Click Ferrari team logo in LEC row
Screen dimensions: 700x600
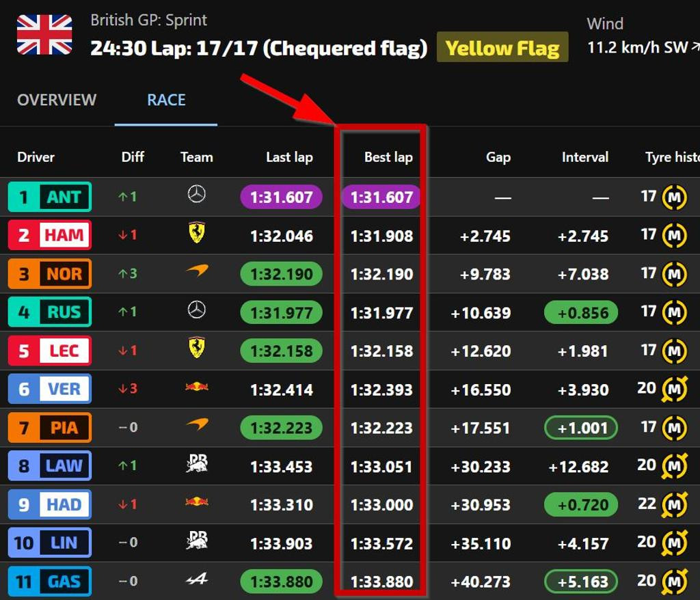(x=197, y=348)
